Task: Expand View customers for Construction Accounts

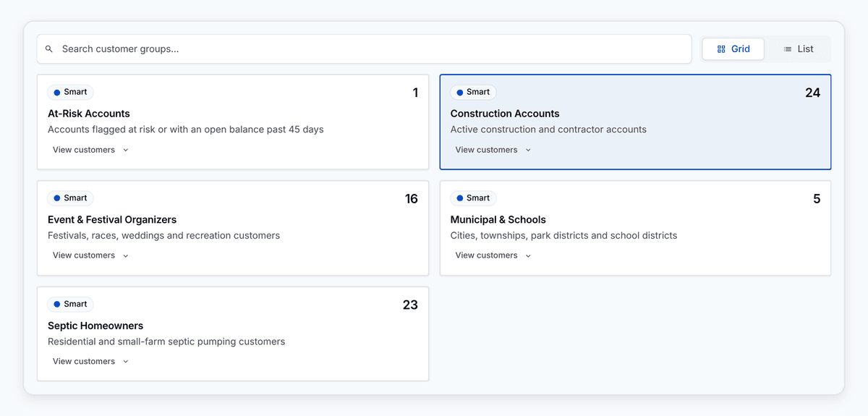Action: click(493, 150)
